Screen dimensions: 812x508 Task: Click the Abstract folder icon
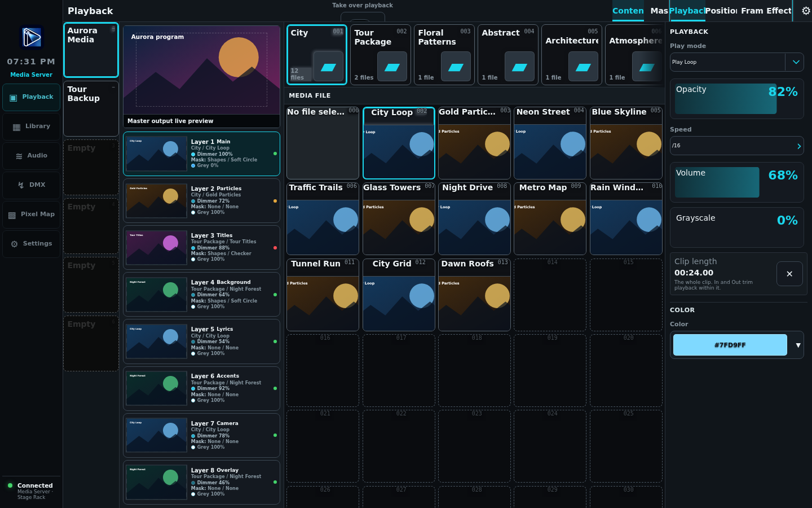coord(519,67)
